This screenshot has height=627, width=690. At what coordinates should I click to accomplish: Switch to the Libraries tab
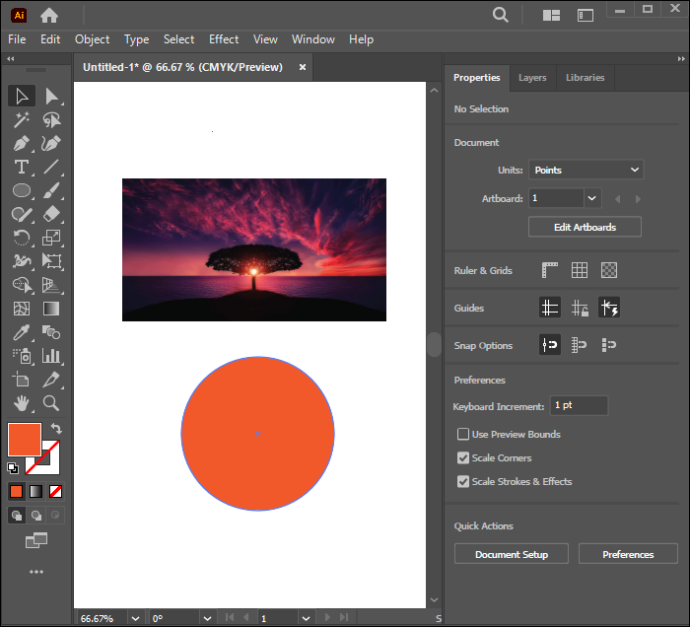pyautogui.click(x=585, y=78)
